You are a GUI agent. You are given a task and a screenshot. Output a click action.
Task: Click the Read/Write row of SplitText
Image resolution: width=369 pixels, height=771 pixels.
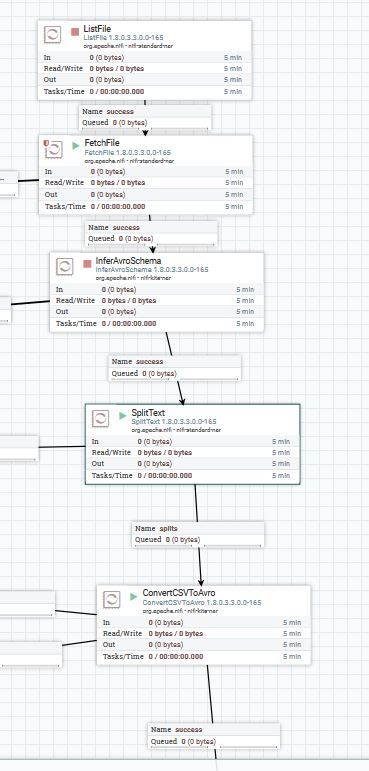[x=192, y=452]
